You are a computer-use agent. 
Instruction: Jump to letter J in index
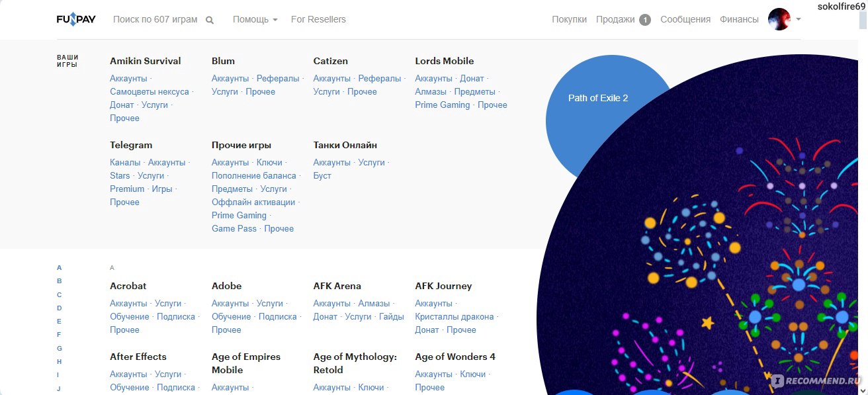point(58,388)
